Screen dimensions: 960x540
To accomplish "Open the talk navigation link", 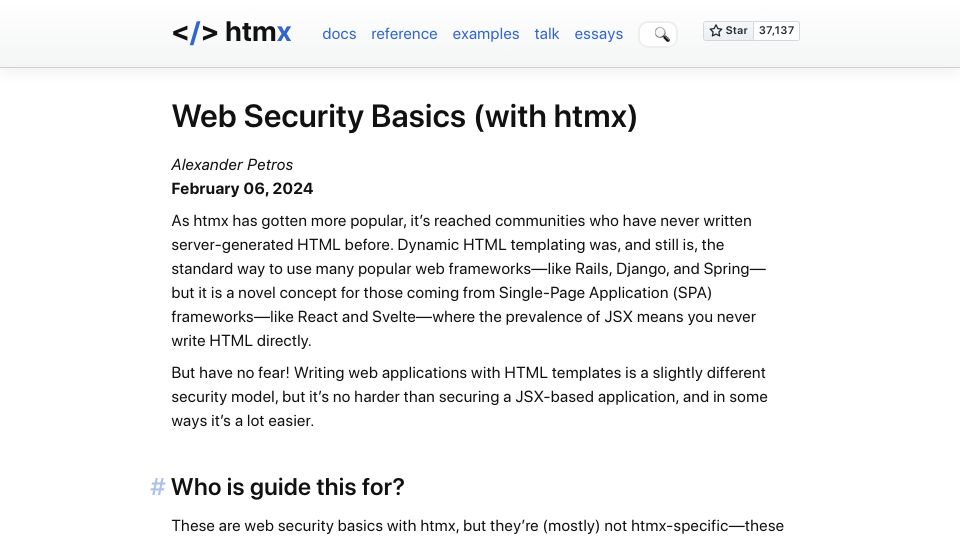I will pyautogui.click(x=547, y=34).
